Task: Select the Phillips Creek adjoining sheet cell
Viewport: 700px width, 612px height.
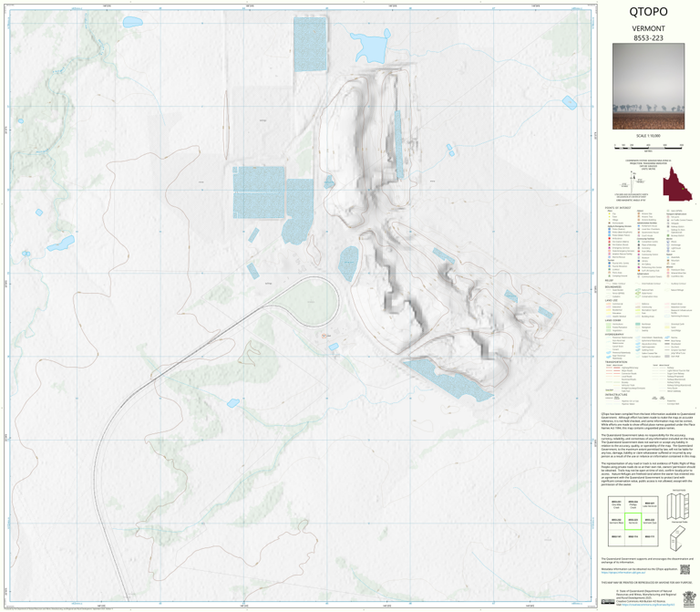Action: click(x=633, y=504)
